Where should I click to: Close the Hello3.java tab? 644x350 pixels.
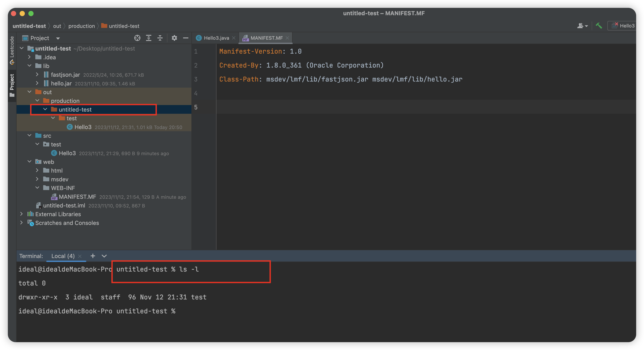click(x=234, y=38)
